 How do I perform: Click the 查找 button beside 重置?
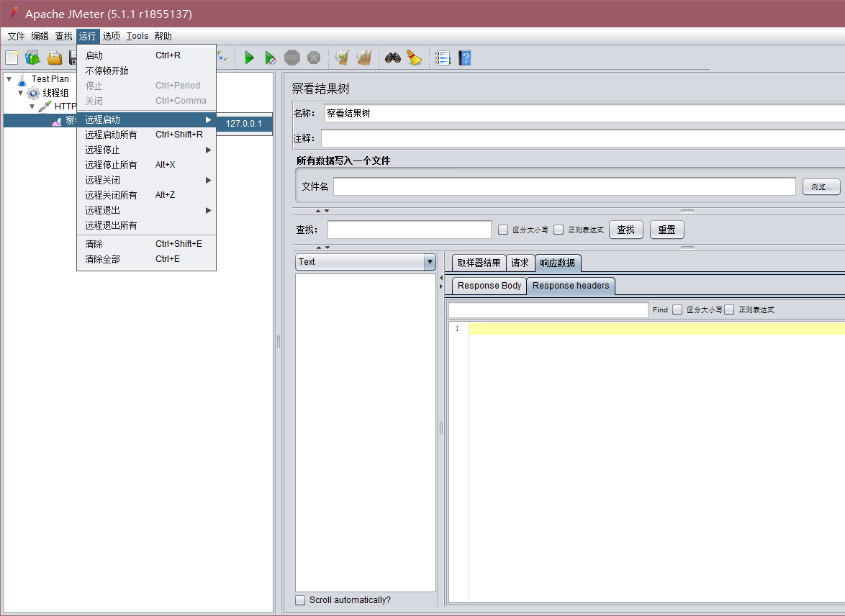(625, 230)
